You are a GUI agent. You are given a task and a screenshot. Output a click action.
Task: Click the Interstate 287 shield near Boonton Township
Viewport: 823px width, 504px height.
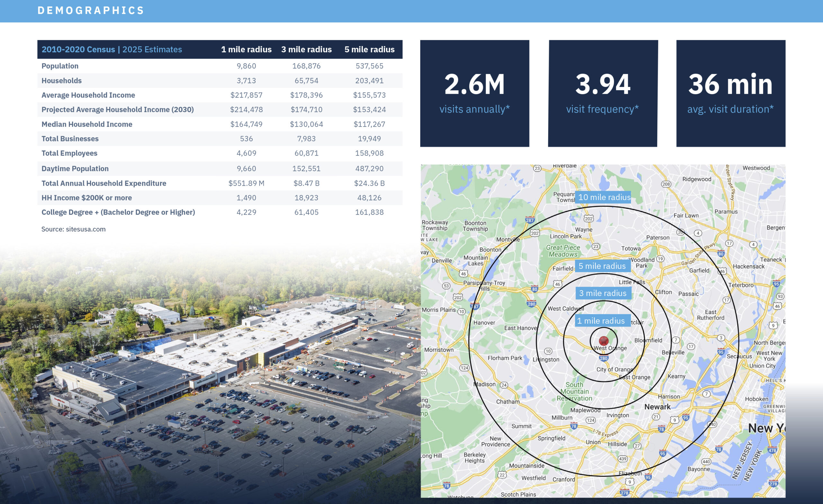[x=530, y=220]
